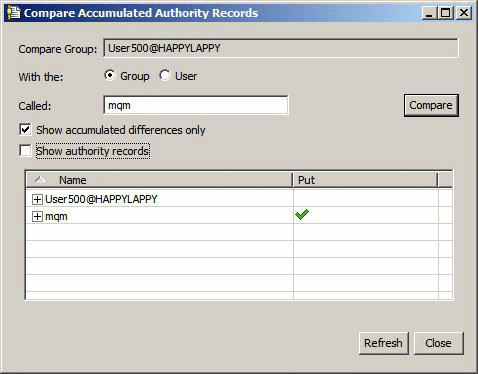Image resolution: width=478 pixels, height=374 pixels.
Task: Click the Compare button
Action: [431, 105]
